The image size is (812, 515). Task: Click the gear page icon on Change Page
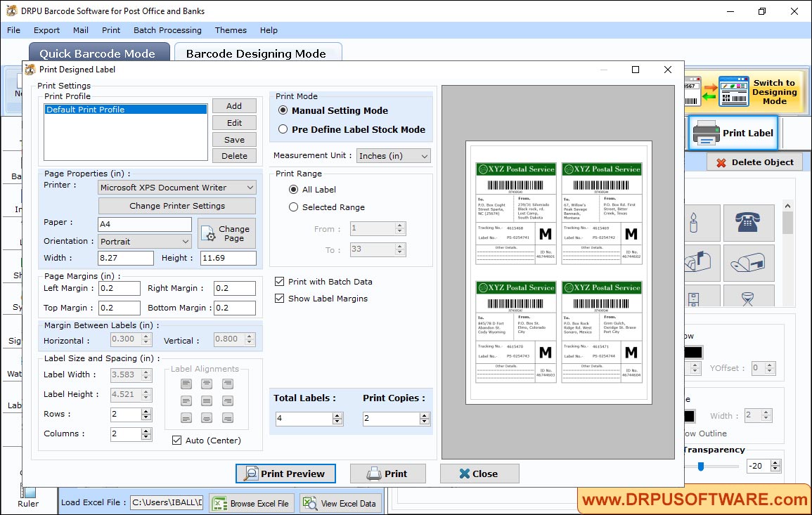click(209, 234)
